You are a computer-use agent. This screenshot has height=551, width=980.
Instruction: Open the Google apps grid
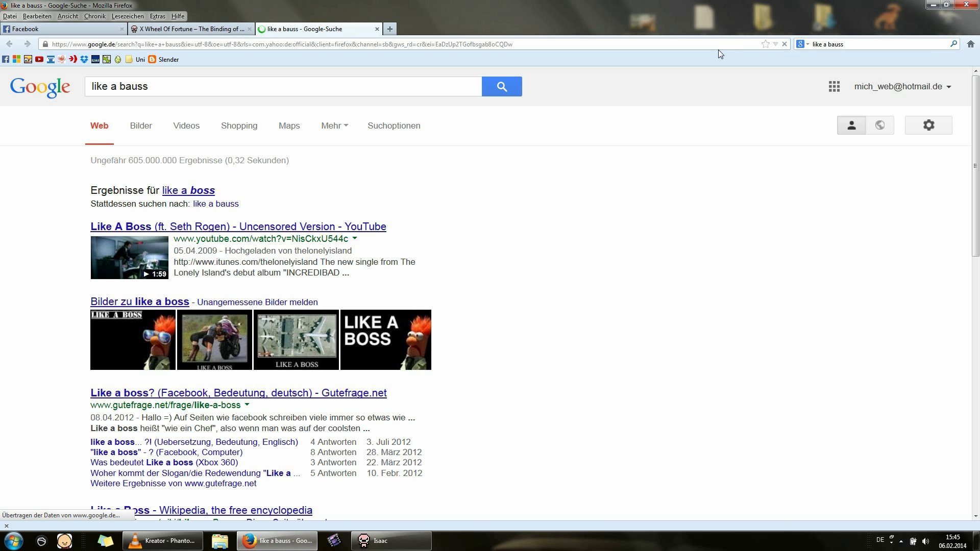[x=834, y=87]
